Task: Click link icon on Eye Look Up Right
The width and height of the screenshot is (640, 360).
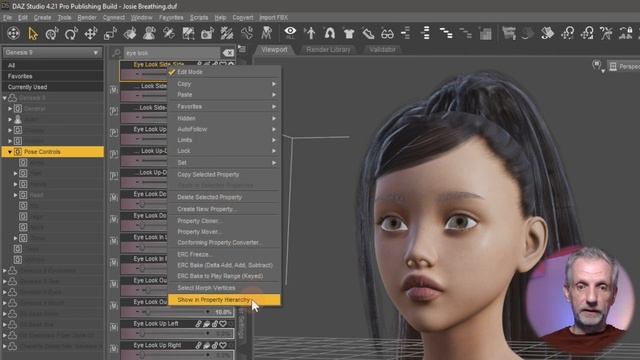Action: (198, 345)
